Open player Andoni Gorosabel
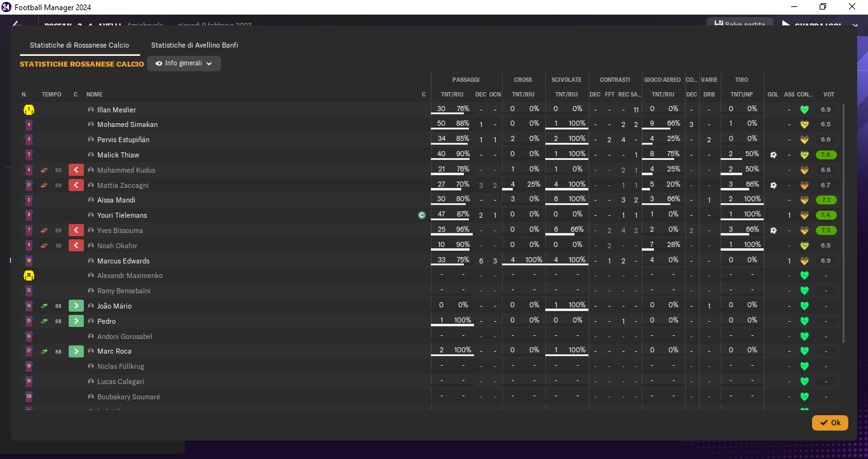 125,336
